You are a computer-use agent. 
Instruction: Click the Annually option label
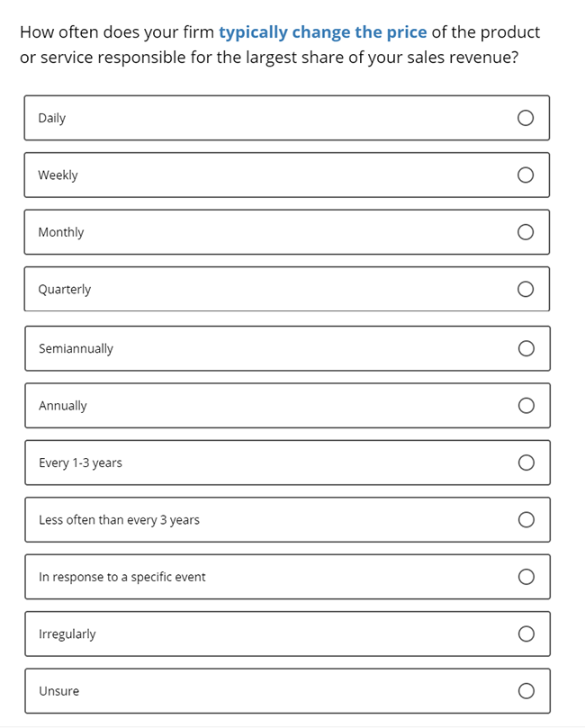(x=63, y=406)
